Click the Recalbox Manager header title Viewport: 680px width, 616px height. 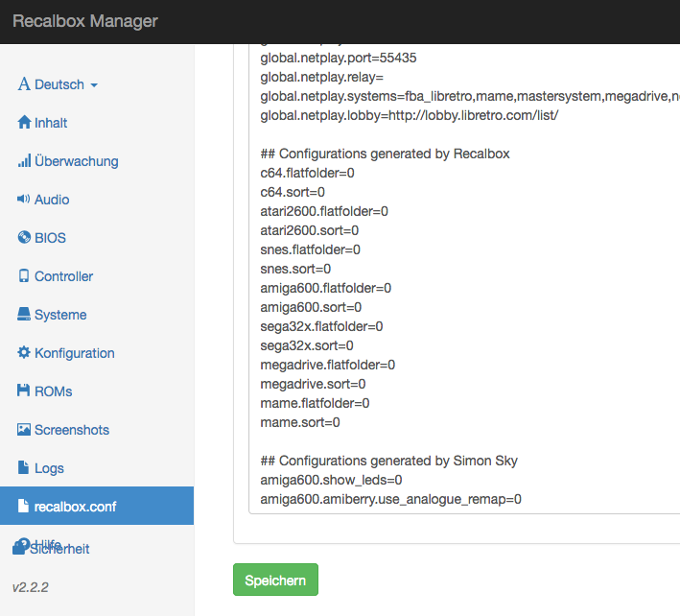point(85,21)
